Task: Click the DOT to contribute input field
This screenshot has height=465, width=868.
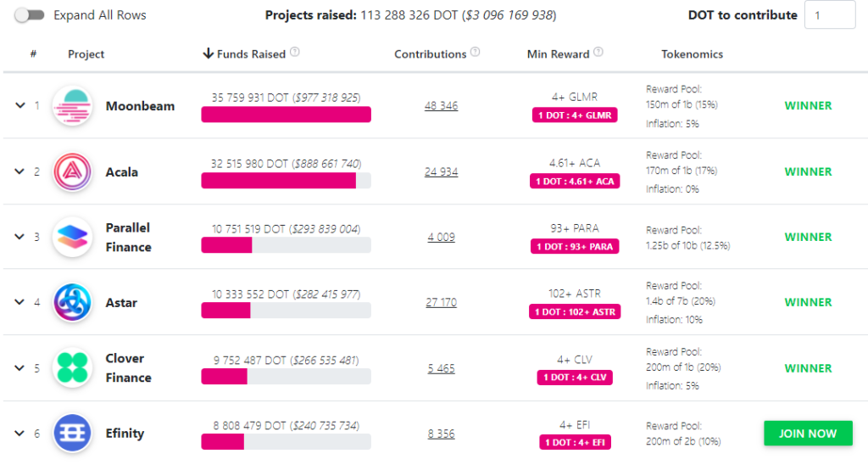Action: pos(829,15)
